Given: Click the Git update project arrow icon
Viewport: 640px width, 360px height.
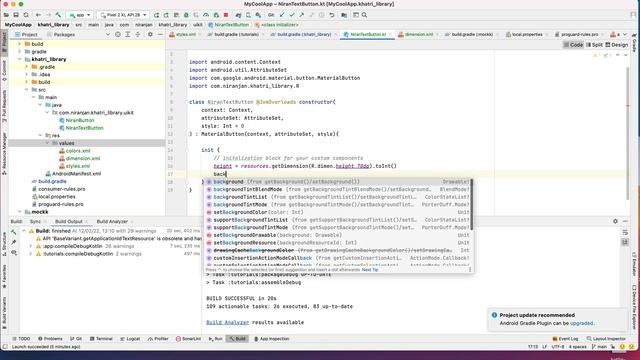Looking at the screenshot, I should tap(282, 15).
